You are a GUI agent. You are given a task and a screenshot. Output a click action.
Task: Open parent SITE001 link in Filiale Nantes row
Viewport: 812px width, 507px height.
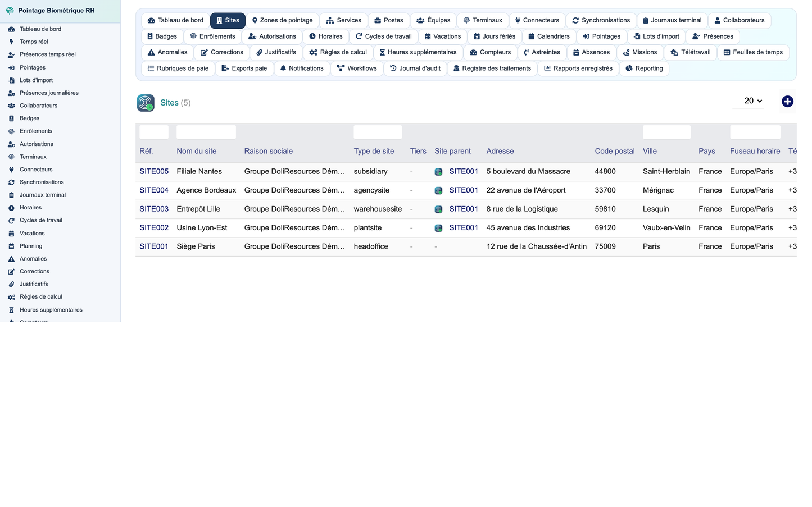pos(464,171)
